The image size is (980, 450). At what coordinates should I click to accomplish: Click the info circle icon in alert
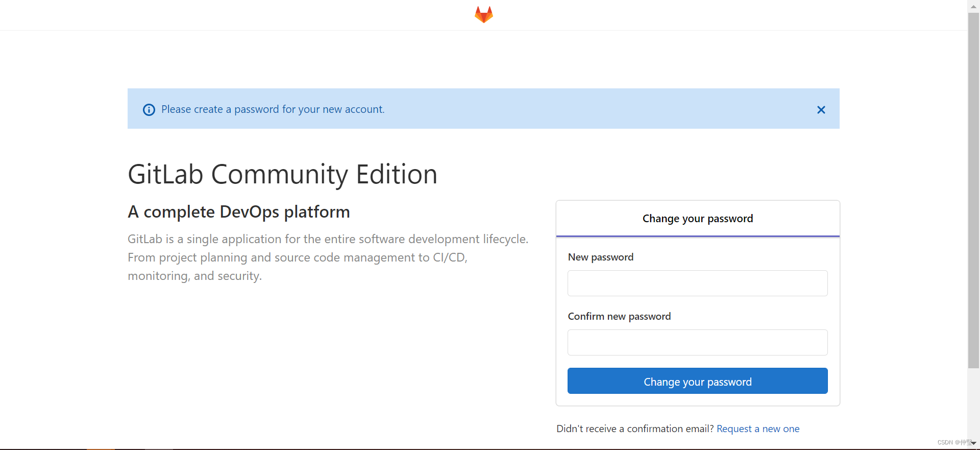149,110
